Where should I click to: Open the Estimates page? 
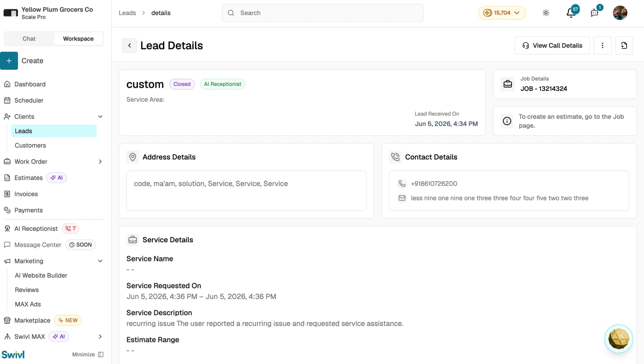pos(29,178)
